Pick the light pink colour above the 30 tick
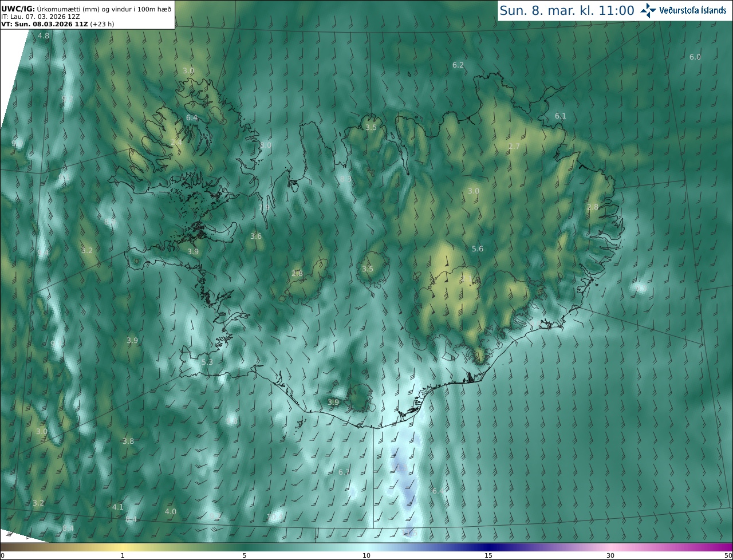This screenshot has height=560, width=733. pyautogui.click(x=610, y=547)
